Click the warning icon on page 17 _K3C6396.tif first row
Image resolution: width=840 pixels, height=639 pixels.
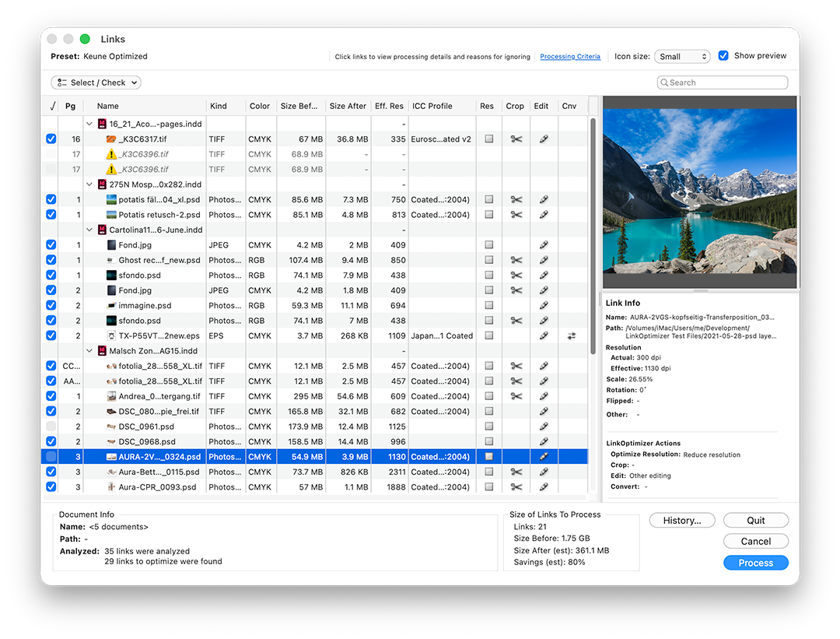[111, 154]
